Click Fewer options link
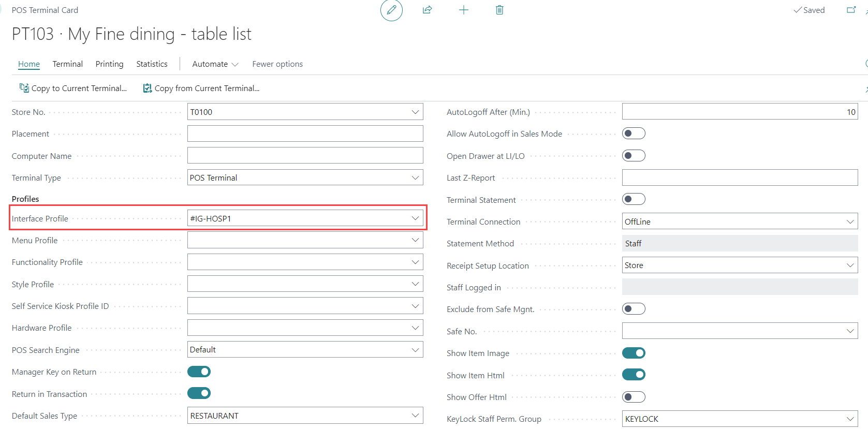The image size is (868, 429). 277,64
